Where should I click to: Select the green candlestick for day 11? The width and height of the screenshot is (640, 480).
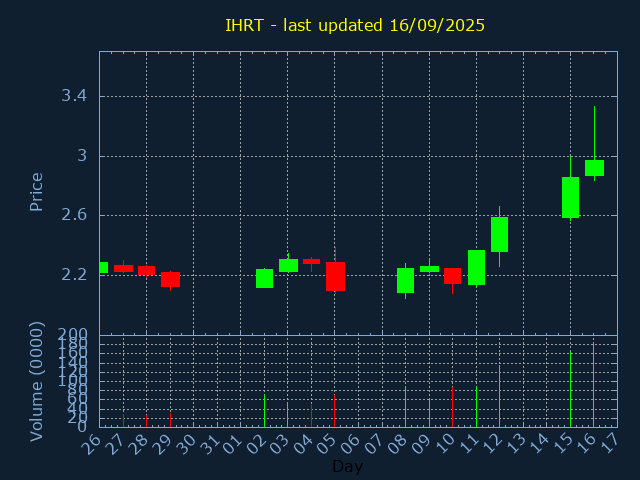pyautogui.click(x=476, y=267)
